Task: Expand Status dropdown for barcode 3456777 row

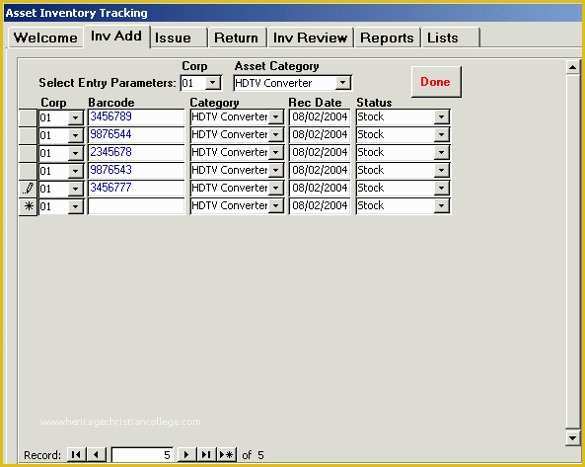Action: pos(441,188)
